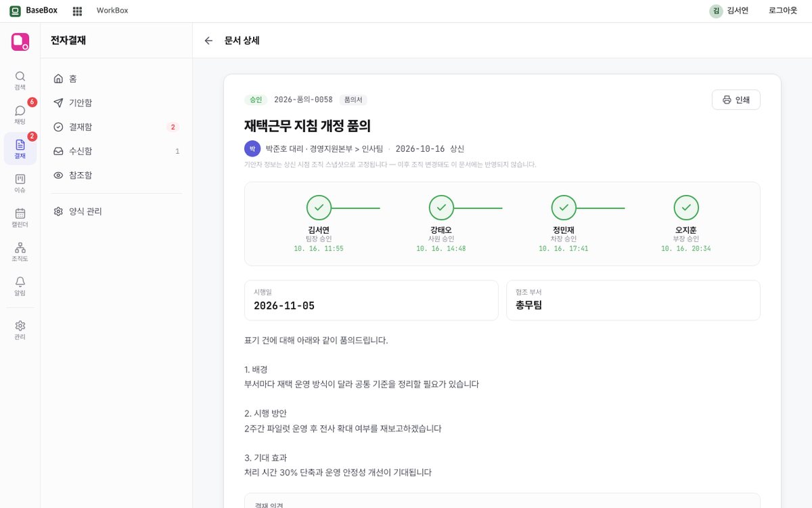Viewport: 812px width, 508px height.
Task: Open 관리 gear in sidebar rail
Action: (x=20, y=331)
